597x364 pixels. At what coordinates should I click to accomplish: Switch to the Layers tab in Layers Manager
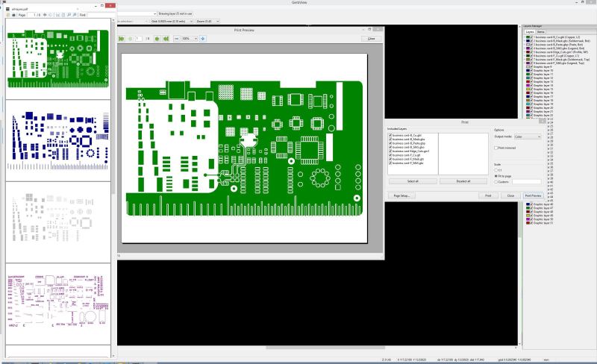click(530, 32)
